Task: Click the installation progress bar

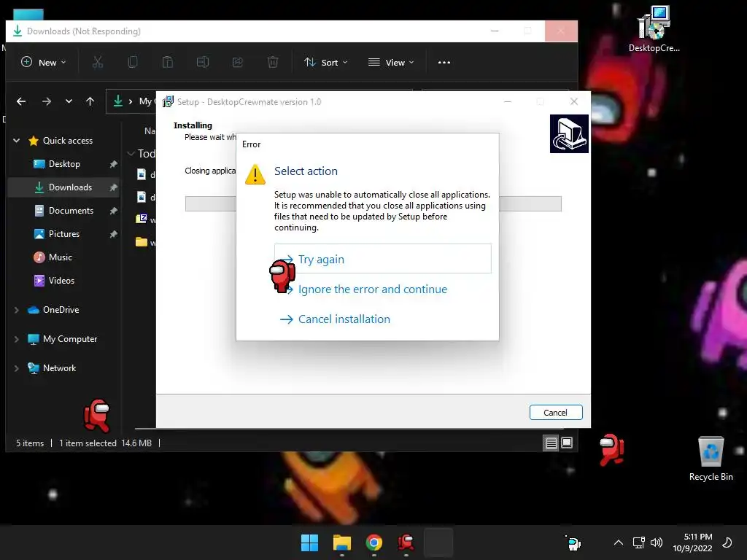Action: 373,203
